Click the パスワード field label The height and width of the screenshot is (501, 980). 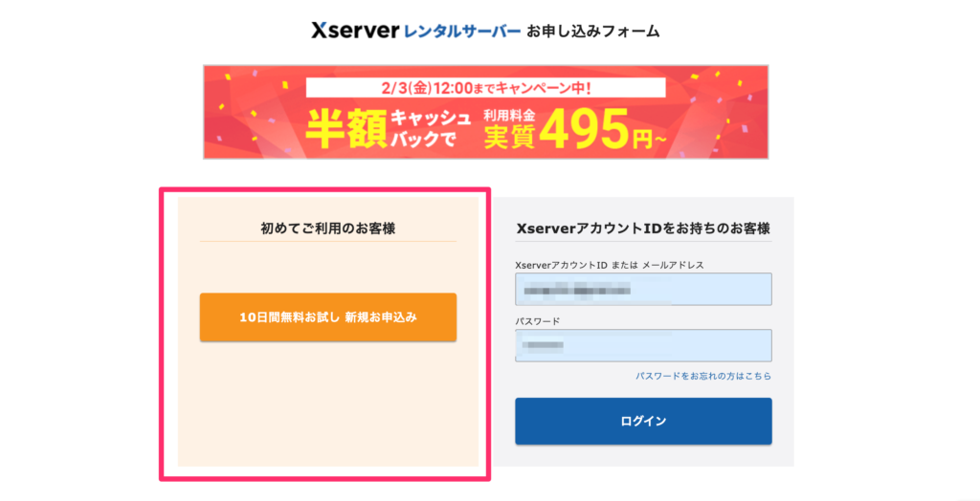tap(538, 321)
